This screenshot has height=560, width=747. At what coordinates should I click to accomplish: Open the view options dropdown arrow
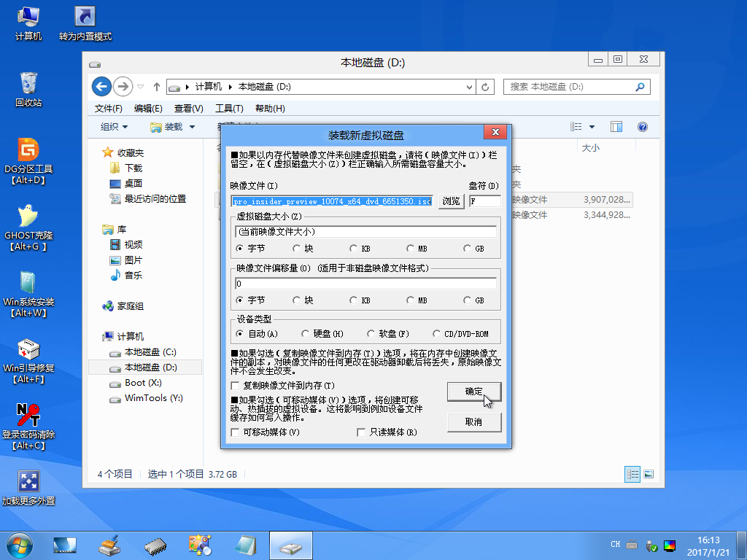[592, 127]
